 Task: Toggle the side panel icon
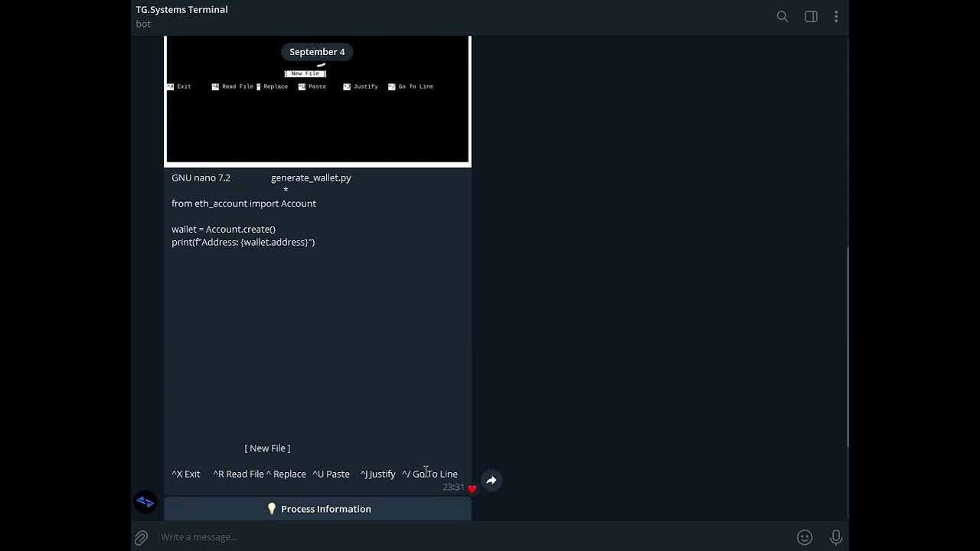(x=811, y=16)
